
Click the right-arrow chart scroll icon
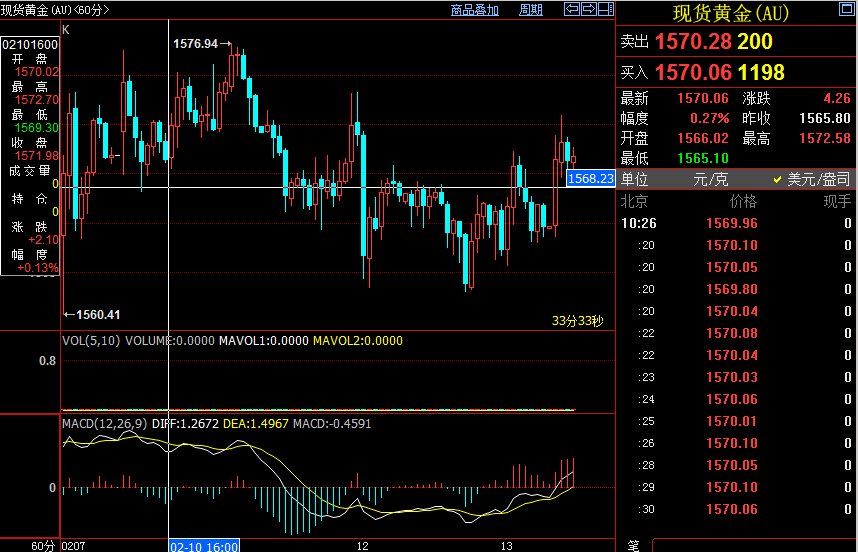point(588,9)
